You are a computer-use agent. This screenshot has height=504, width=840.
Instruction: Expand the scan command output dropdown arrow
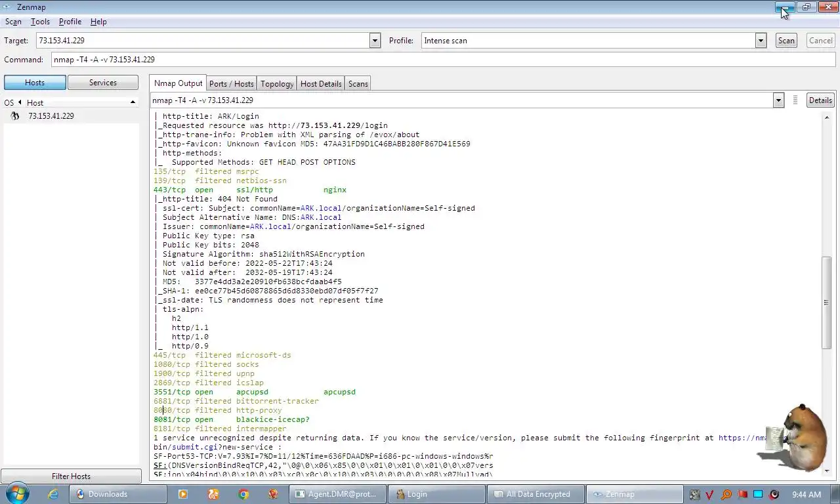tap(778, 100)
